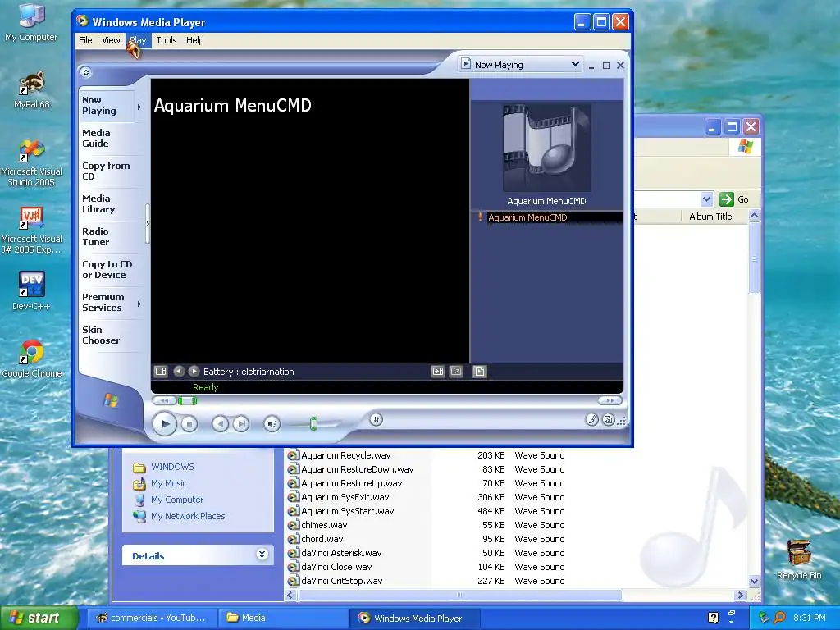View full screen icon in visualization bar
This screenshot has width=840, height=630.
tap(456, 372)
